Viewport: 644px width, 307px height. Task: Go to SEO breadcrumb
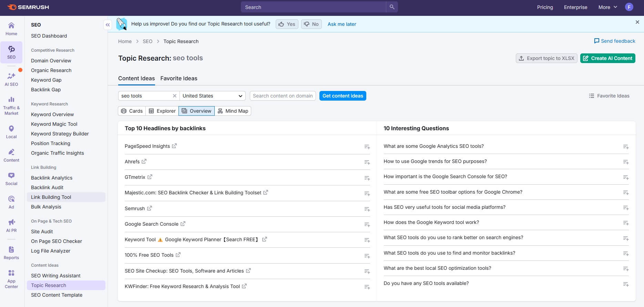tap(147, 41)
